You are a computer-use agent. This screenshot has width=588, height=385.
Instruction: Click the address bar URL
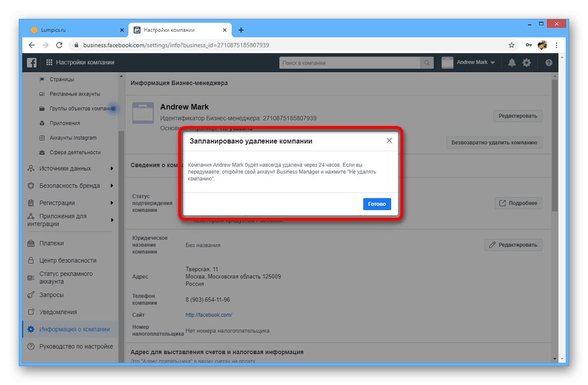(176, 45)
